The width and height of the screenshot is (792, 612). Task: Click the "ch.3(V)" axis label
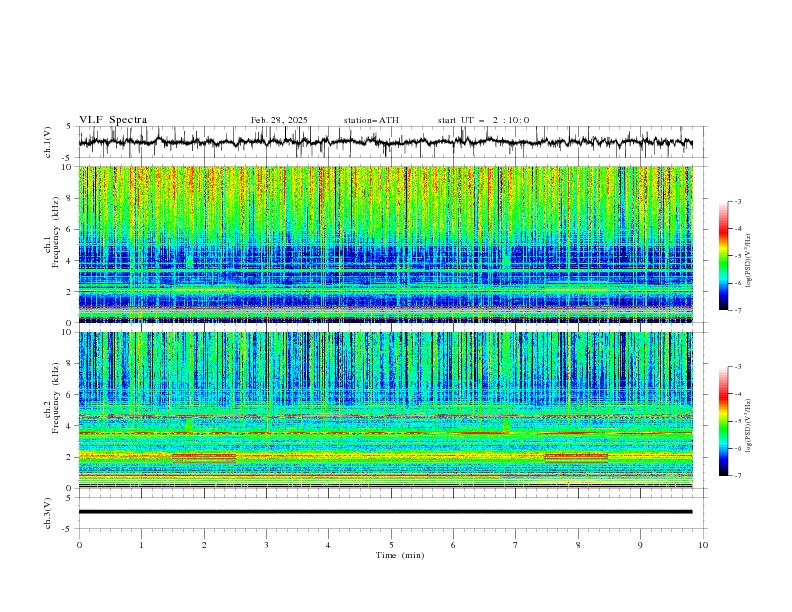(48, 513)
